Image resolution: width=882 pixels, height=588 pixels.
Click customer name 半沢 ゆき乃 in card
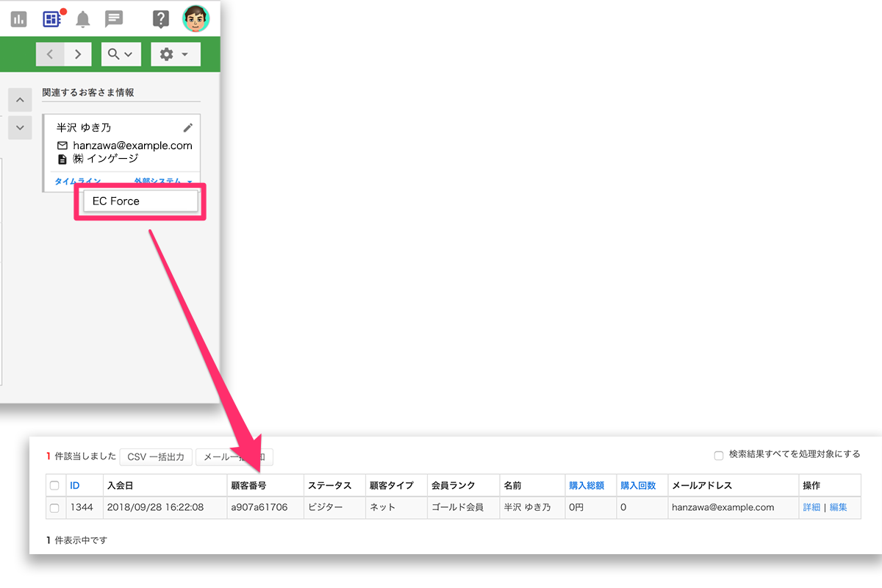pos(84,128)
